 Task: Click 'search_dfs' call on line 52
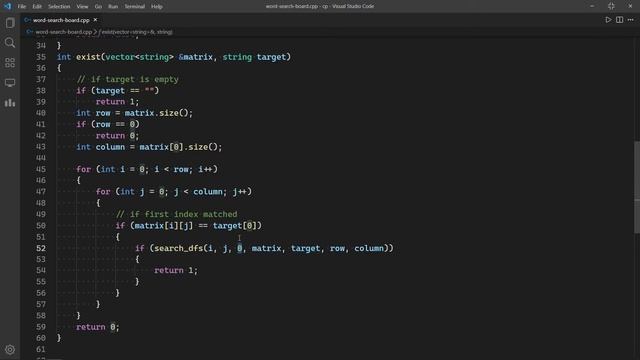(x=179, y=248)
